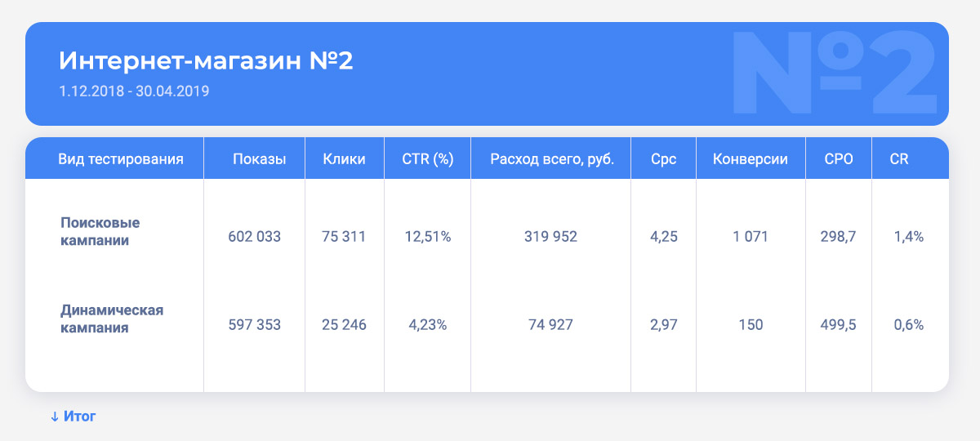The height and width of the screenshot is (441, 980).
Task: Select the CTR (%) column header
Action: 428,159
